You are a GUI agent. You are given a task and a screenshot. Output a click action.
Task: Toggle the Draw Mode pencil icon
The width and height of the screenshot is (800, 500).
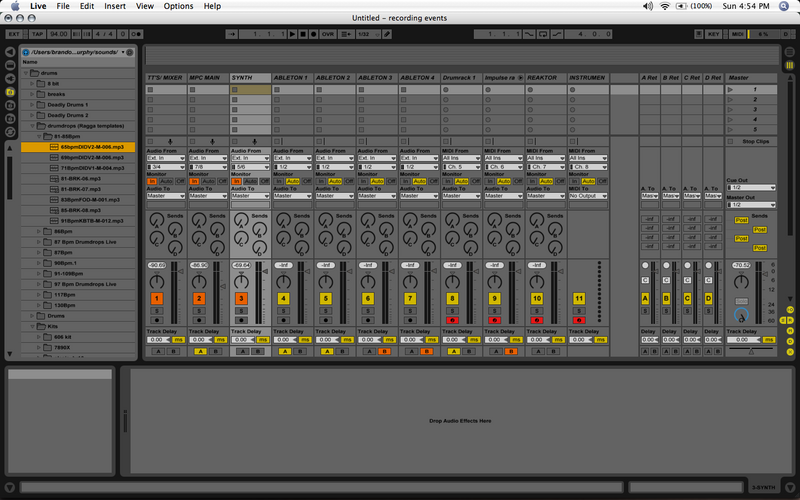(387, 34)
